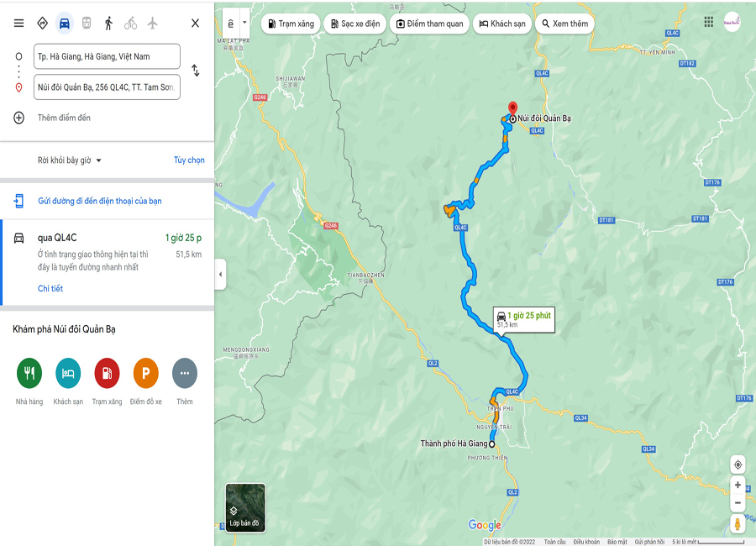Select the driving mode toggle
Viewport: 756px width, 546px height.
(64, 24)
